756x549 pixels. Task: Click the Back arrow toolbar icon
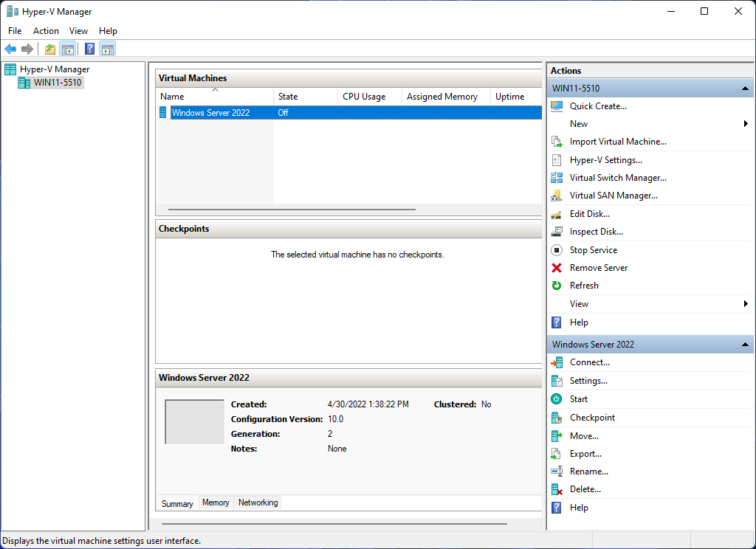click(x=10, y=49)
